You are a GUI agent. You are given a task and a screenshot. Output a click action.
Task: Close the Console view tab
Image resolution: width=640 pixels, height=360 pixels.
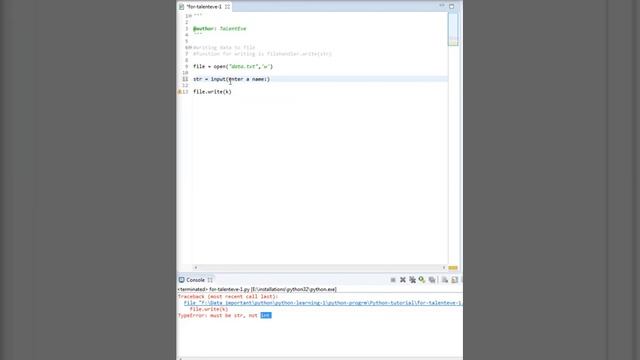[x=210, y=280]
